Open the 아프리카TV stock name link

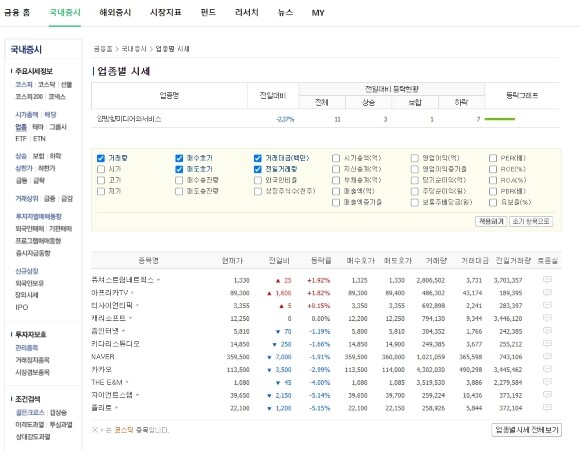pos(109,293)
